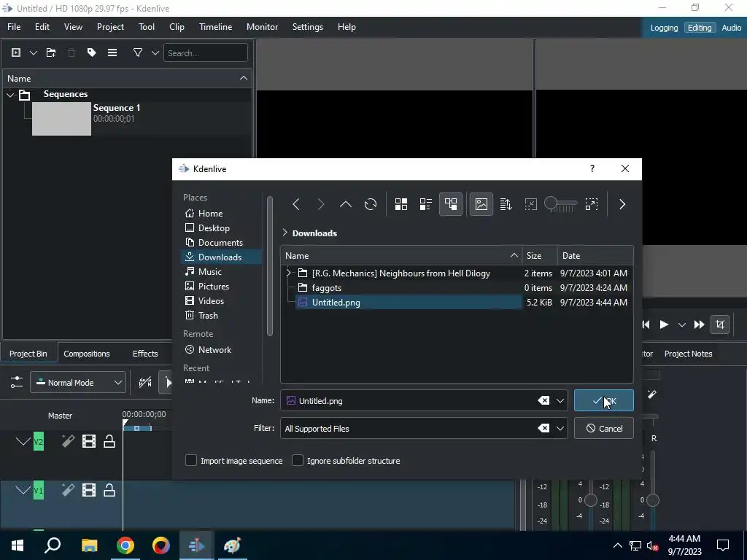
Task: Switch file dialog to Compact view
Action: (x=426, y=204)
